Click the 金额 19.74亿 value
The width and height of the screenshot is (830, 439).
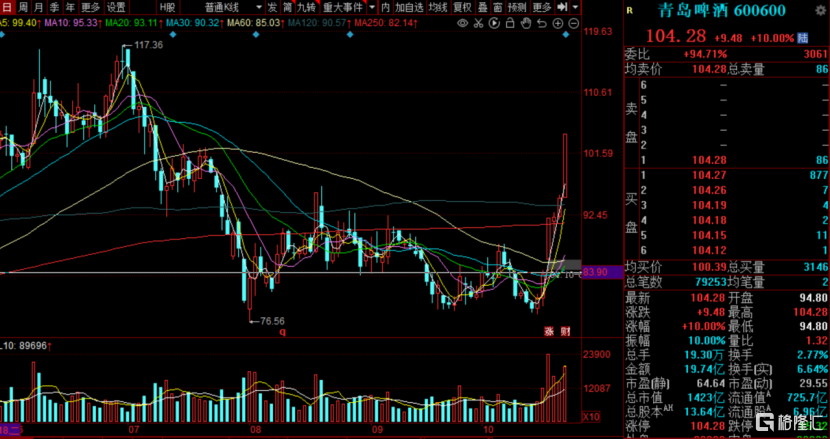point(705,369)
